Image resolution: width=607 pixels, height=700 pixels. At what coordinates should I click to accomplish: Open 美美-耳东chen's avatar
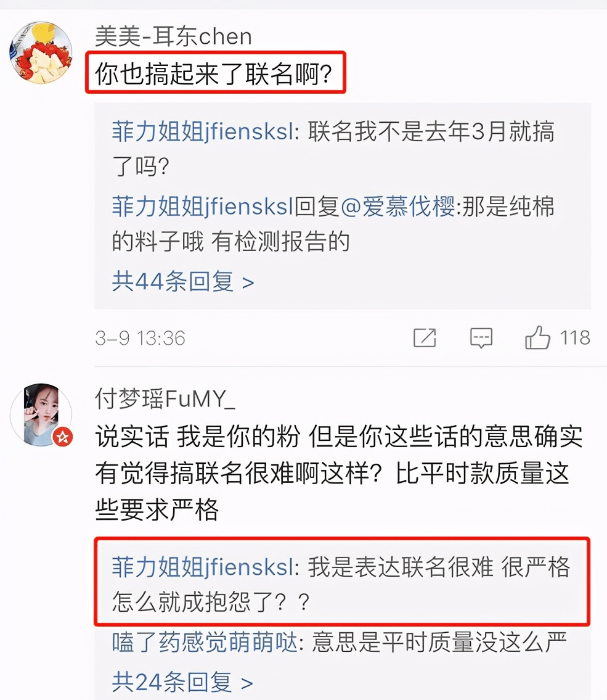coord(41,52)
